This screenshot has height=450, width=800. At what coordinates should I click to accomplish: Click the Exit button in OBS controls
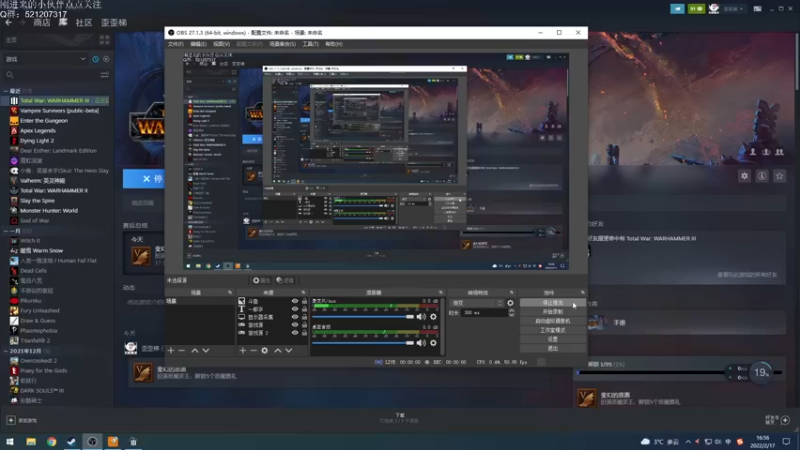coord(553,348)
